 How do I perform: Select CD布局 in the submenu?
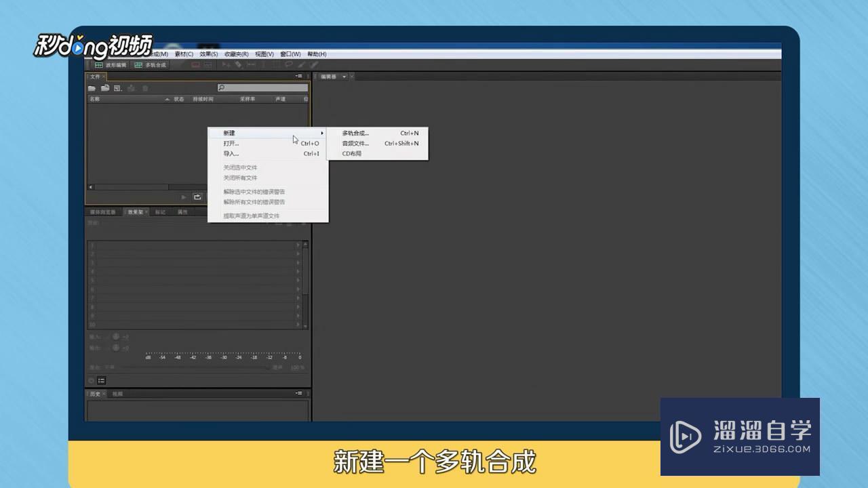point(377,154)
